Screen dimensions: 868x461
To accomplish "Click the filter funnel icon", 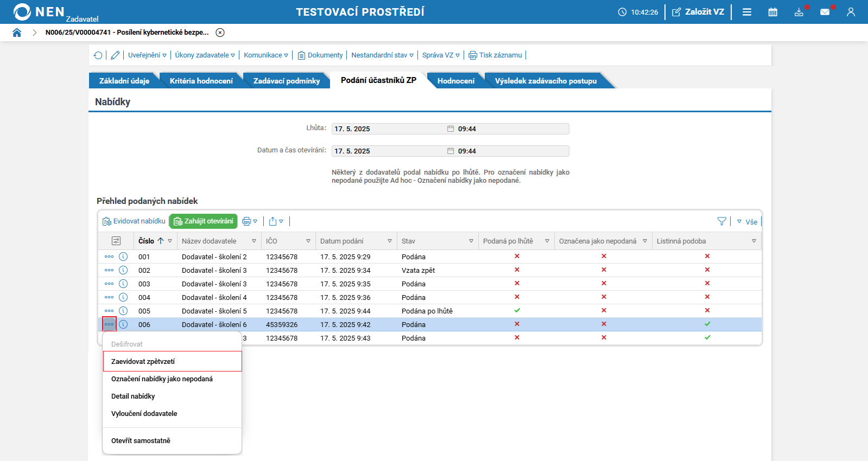I will pos(721,221).
